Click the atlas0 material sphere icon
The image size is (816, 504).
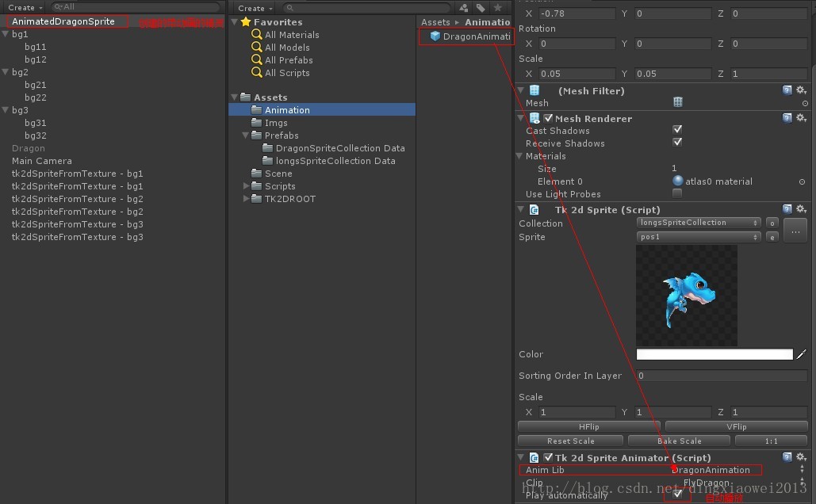point(677,181)
